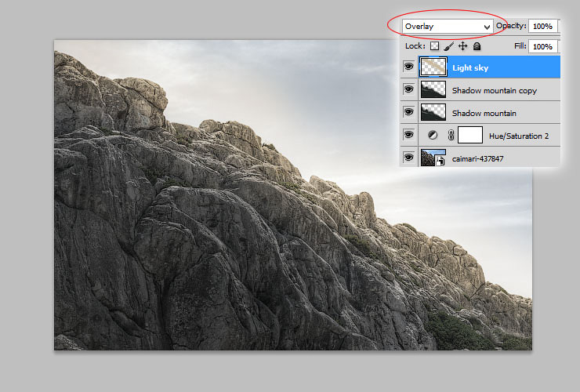Click the Opacity label
The height and width of the screenshot is (392, 580).
pos(511,26)
